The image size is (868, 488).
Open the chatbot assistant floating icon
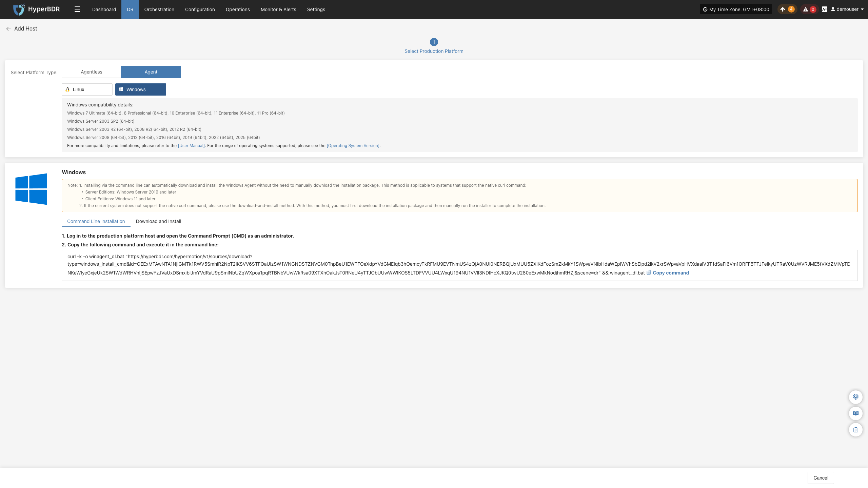point(856,397)
